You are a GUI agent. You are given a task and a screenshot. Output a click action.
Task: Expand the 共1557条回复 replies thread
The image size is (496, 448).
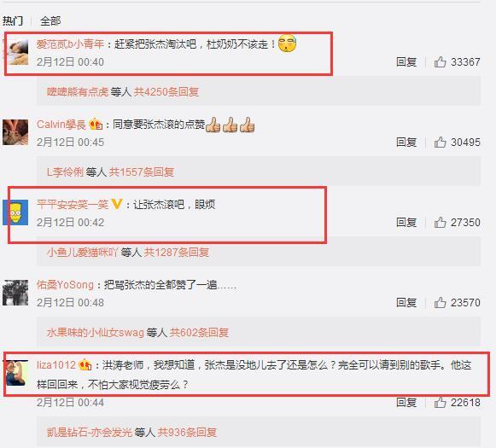pyautogui.click(x=142, y=172)
